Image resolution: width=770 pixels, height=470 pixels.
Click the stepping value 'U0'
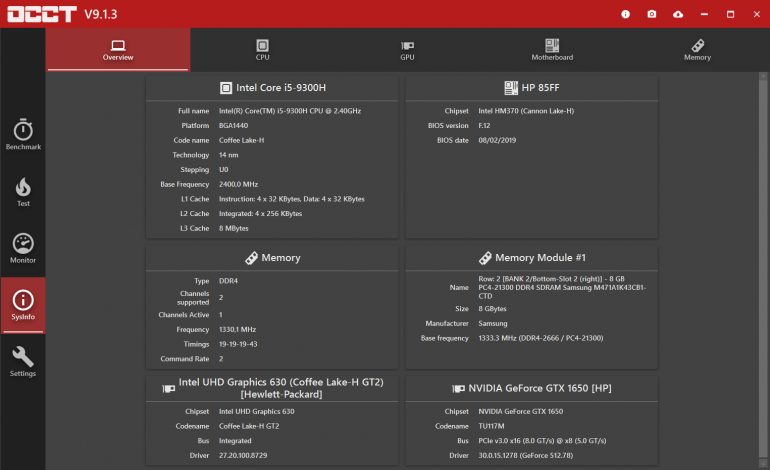(223, 170)
